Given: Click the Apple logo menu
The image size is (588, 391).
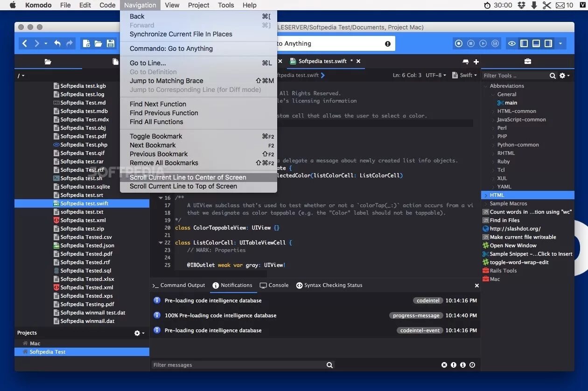Looking at the screenshot, I should click(x=13, y=5).
